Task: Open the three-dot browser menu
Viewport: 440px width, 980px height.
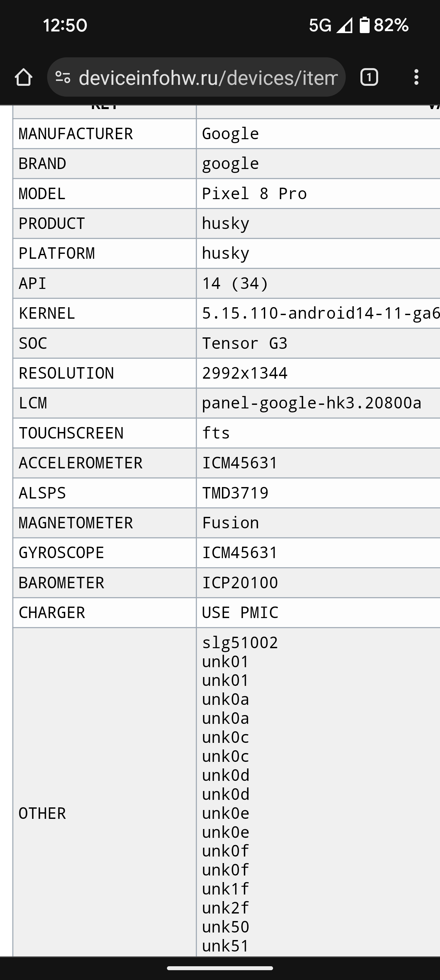Action: (416, 77)
